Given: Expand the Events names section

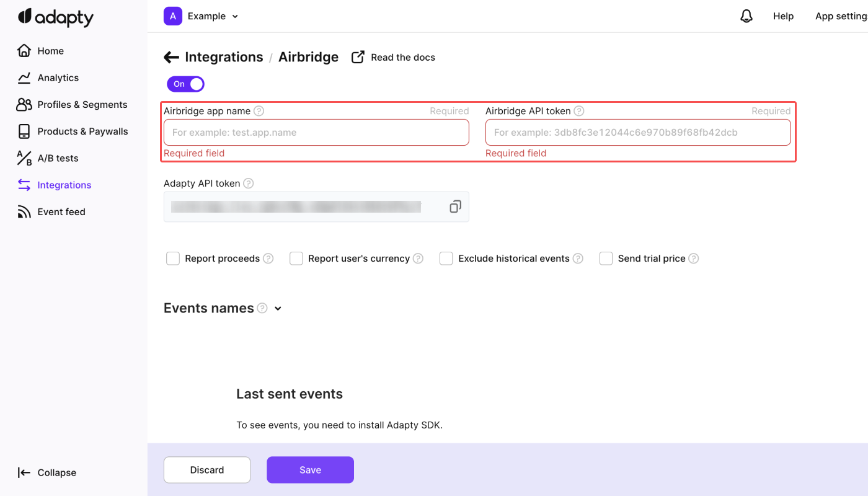Looking at the screenshot, I should [x=278, y=309].
